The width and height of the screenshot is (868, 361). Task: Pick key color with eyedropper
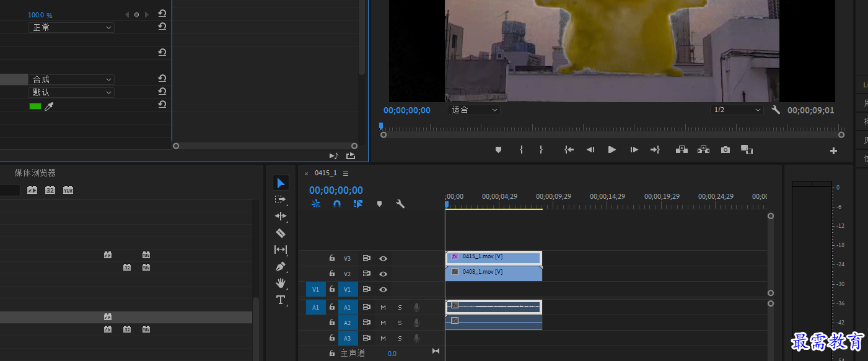coord(50,106)
